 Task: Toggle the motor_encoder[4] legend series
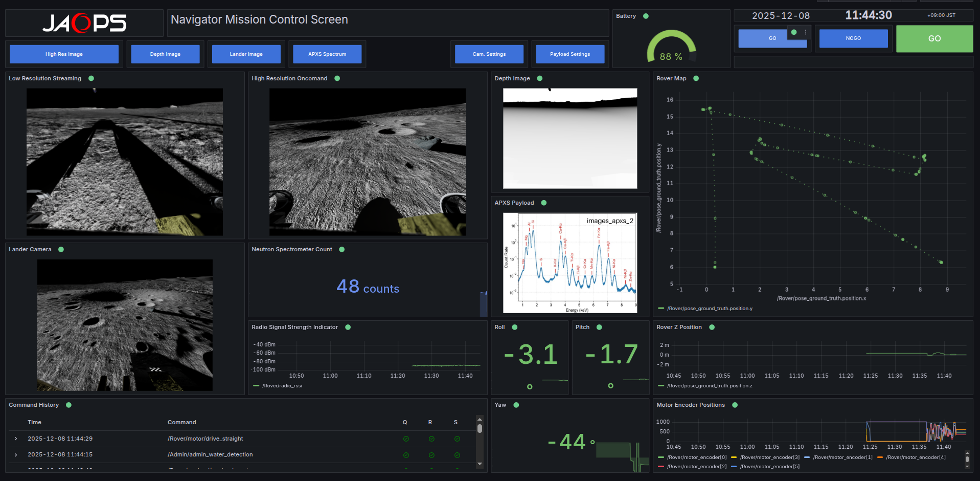[916, 457]
